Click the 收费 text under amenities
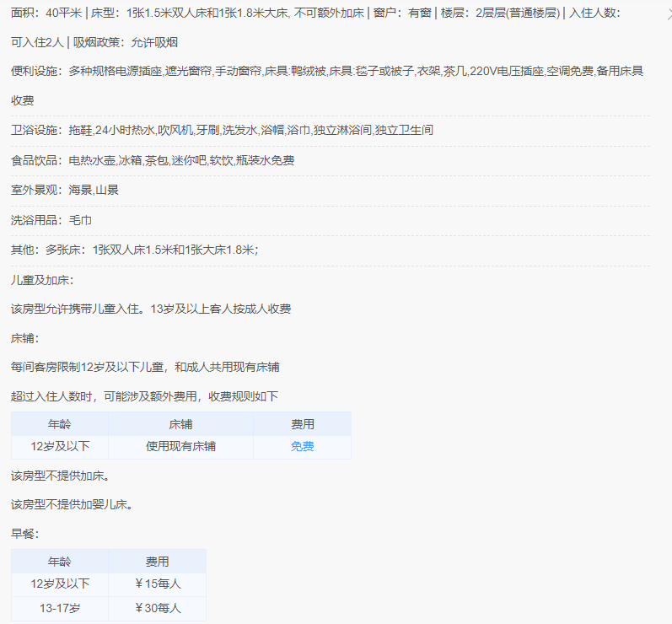The height and width of the screenshot is (624, 672). tap(22, 100)
